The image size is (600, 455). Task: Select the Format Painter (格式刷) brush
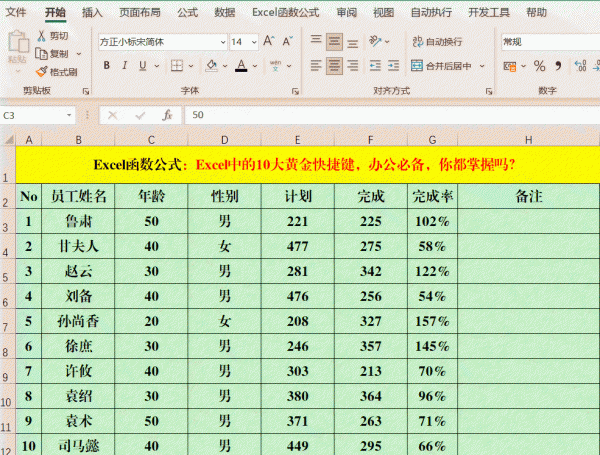coord(41,71)
